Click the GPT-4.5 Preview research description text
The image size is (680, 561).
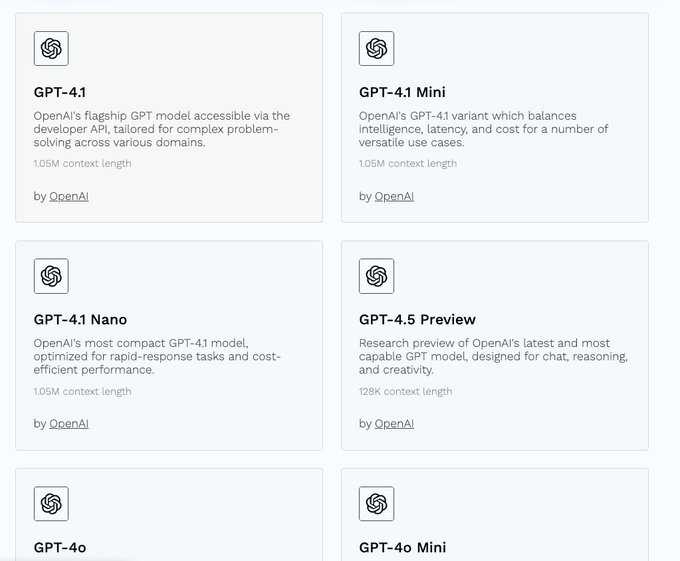[x=493, y=357]
